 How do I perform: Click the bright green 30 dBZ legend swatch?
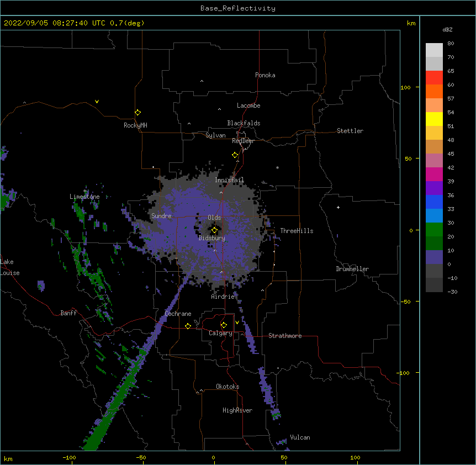point(434,230)
